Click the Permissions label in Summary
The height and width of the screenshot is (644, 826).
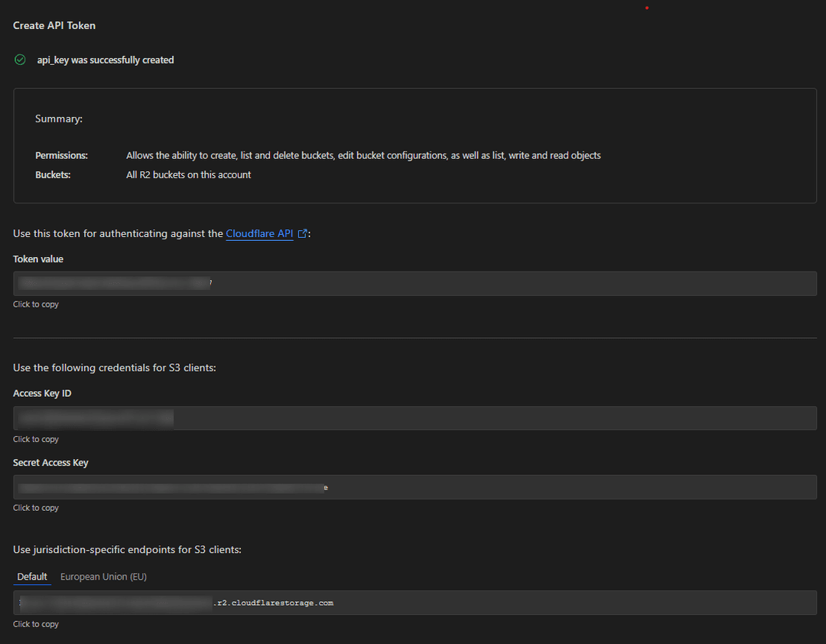(61, 155)
